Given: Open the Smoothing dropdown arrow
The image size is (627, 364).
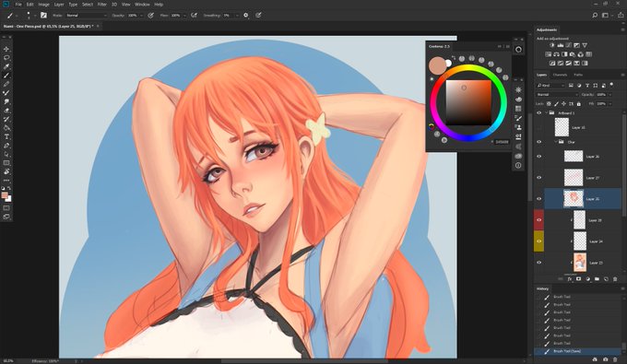Looking at the screenshot, I should (237, 15).
